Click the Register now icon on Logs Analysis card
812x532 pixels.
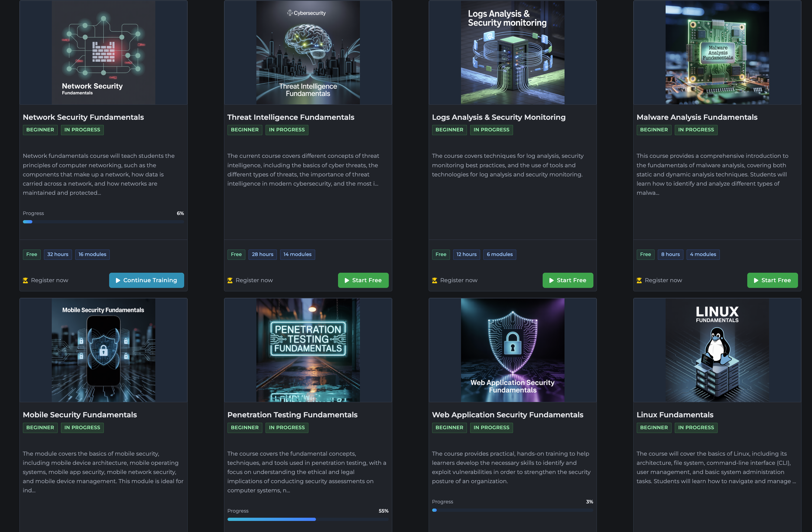pyautogui.click(x=435, y=280)
